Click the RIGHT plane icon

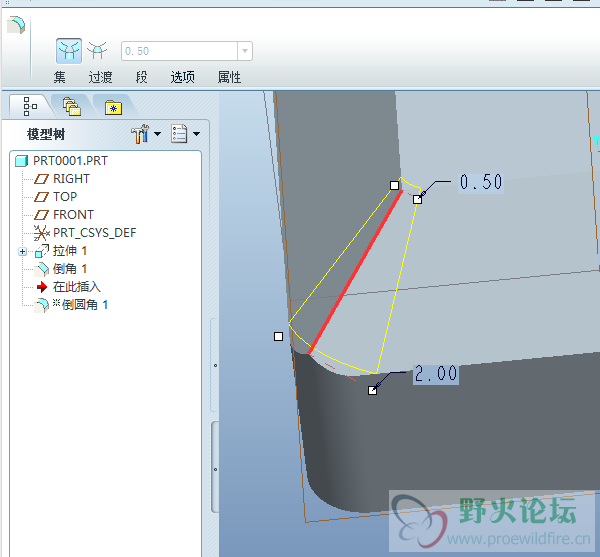tap(41, 179)
